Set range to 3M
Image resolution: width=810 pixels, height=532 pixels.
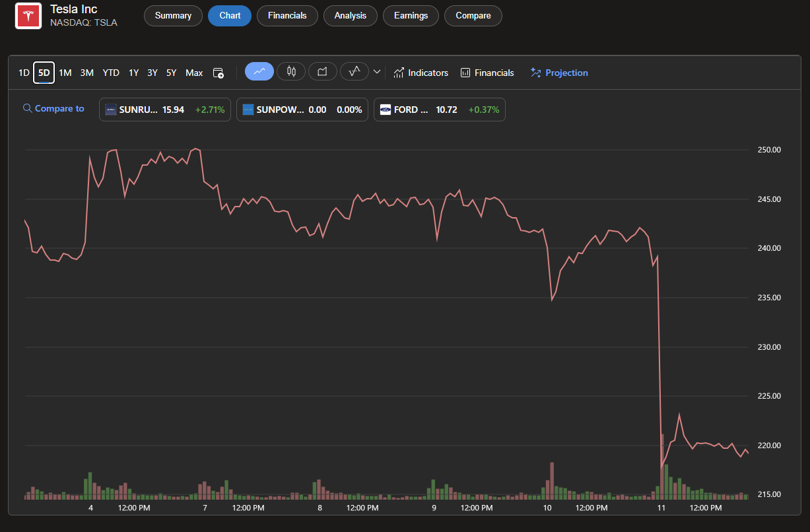pyautogui.click(x=86, y=73)
